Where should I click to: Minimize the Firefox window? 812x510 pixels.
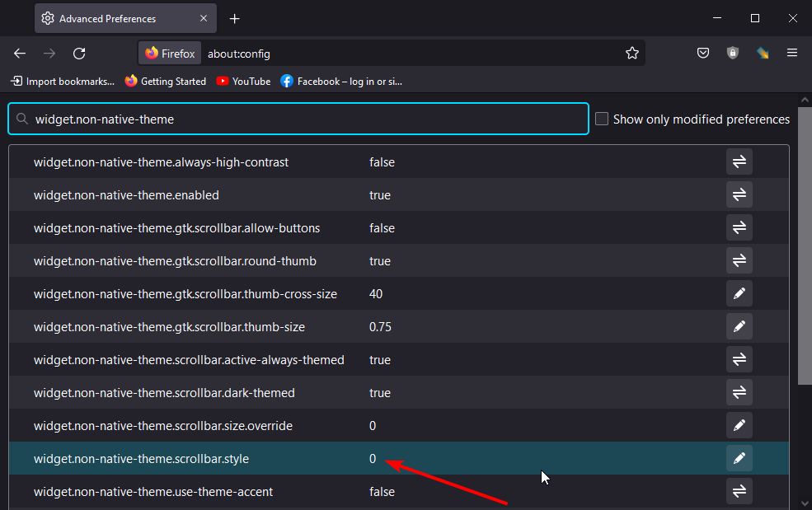coord(717,18)
